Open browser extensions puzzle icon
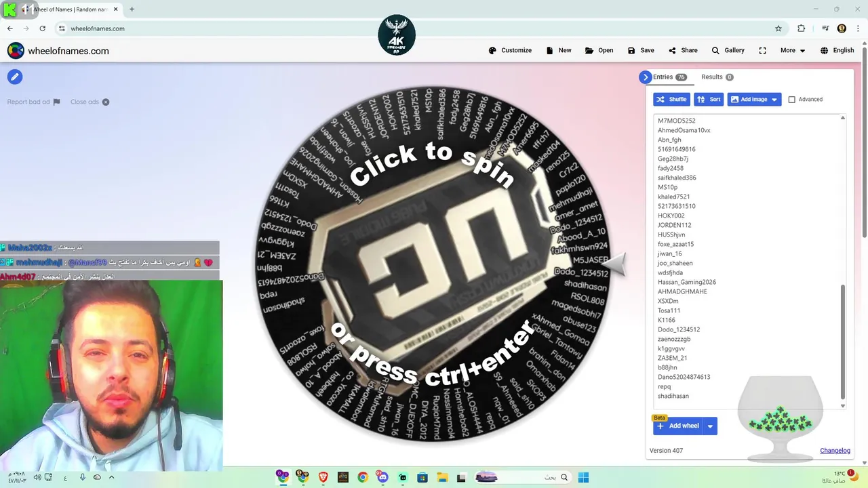This screenshot has width=868, height=488. pos(801,28)
